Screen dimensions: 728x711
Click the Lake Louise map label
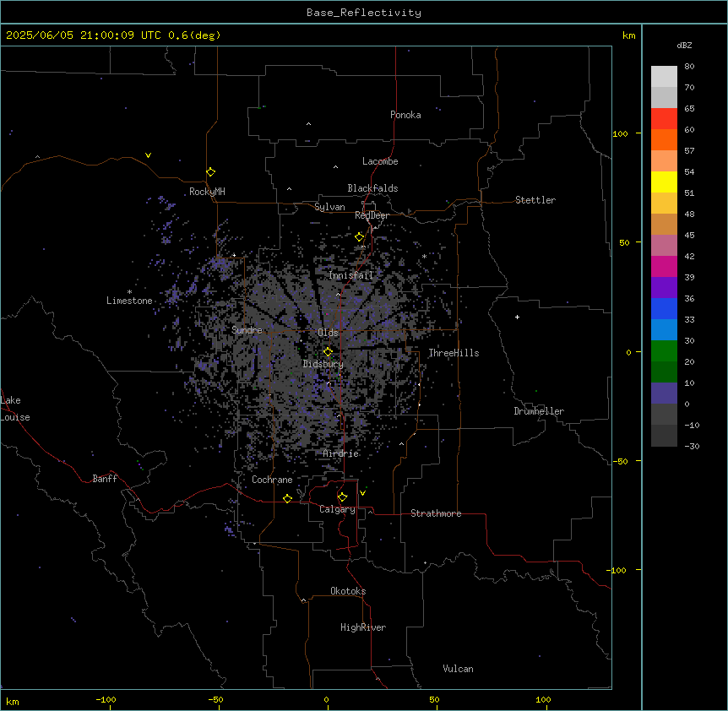point(15,409)
